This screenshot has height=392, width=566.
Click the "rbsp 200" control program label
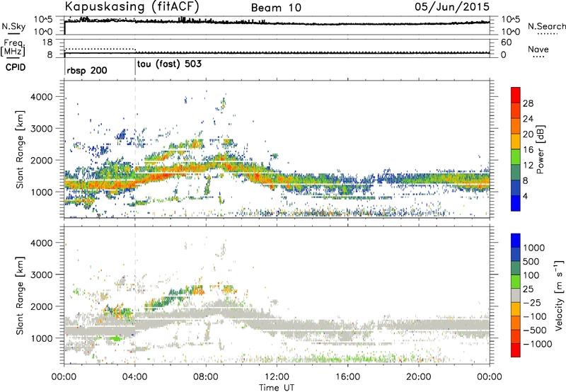(x=87, y=70)
